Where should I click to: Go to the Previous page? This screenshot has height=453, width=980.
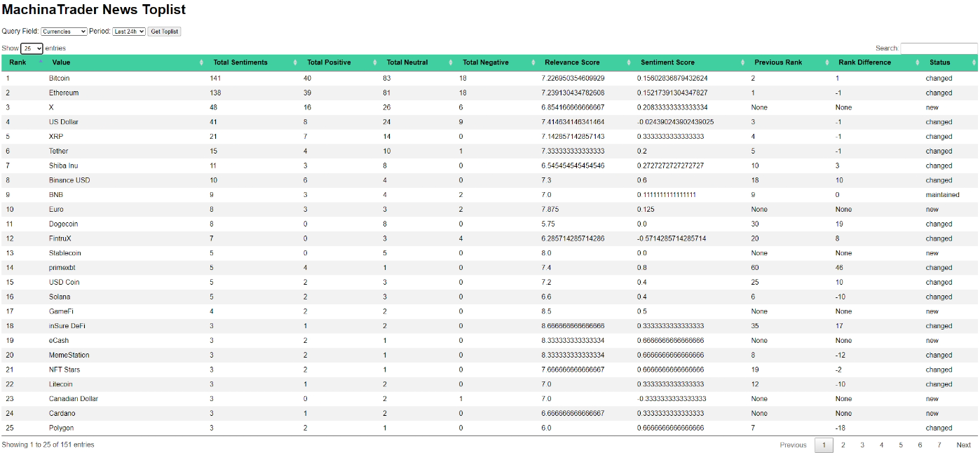coord(793,445)
